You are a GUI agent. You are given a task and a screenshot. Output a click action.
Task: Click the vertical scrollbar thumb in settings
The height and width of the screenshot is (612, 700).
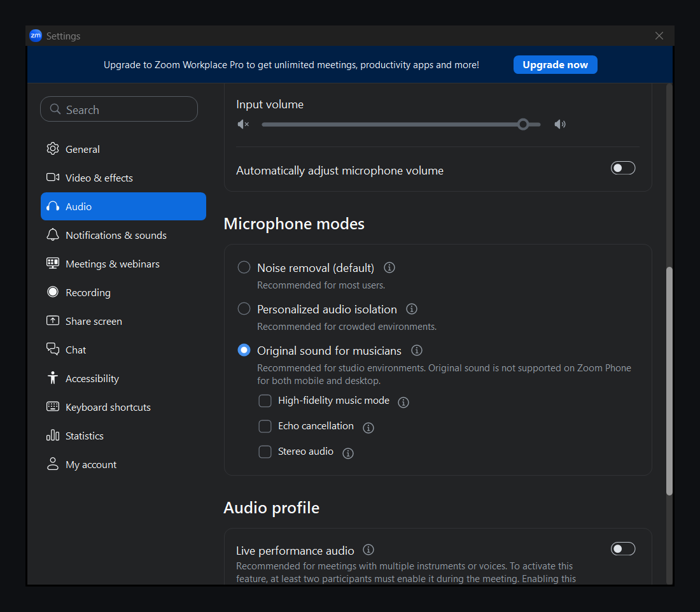click(669, 381)
